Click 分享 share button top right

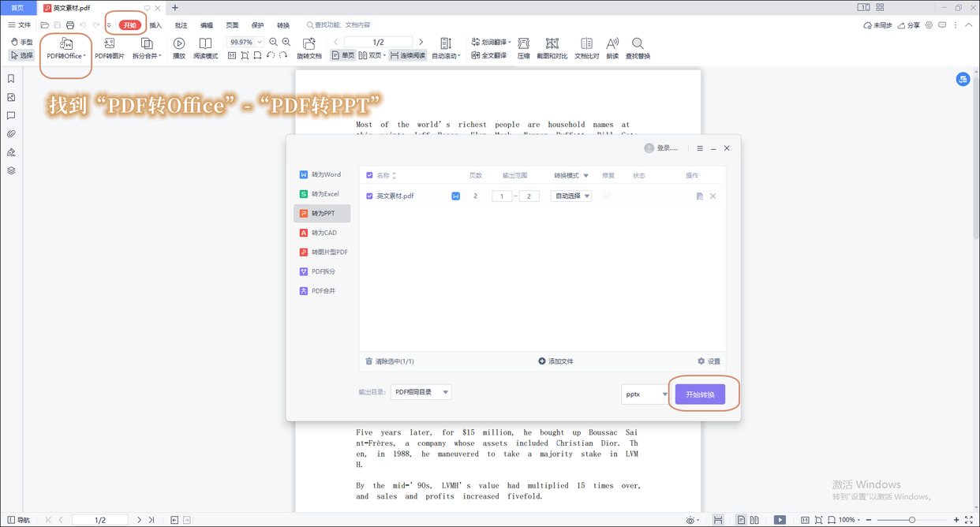(x=909, y=25)
